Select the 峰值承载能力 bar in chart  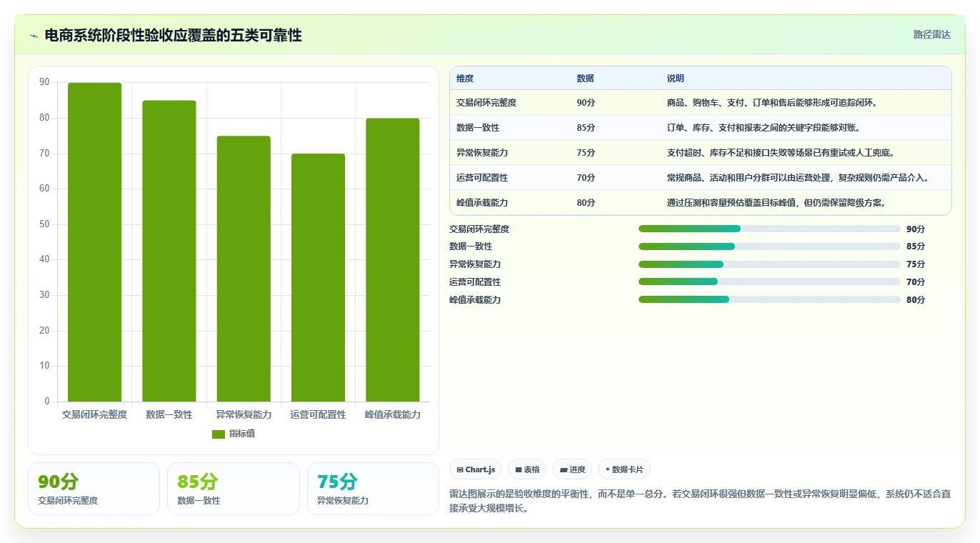pos(392,260)
